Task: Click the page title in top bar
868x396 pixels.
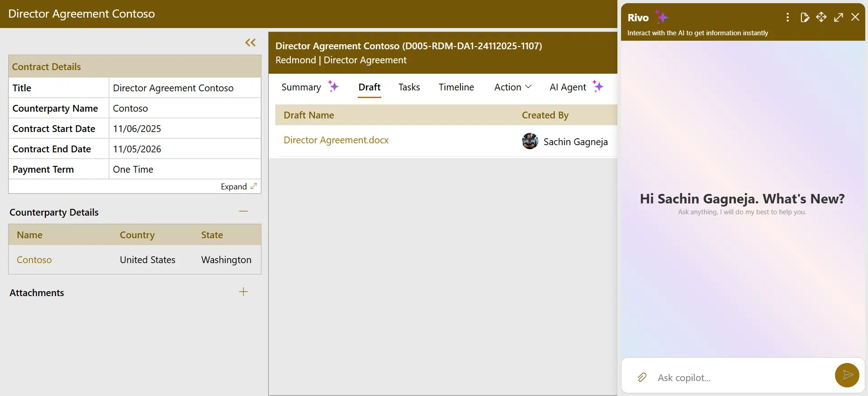Action: tap(81, 14)
